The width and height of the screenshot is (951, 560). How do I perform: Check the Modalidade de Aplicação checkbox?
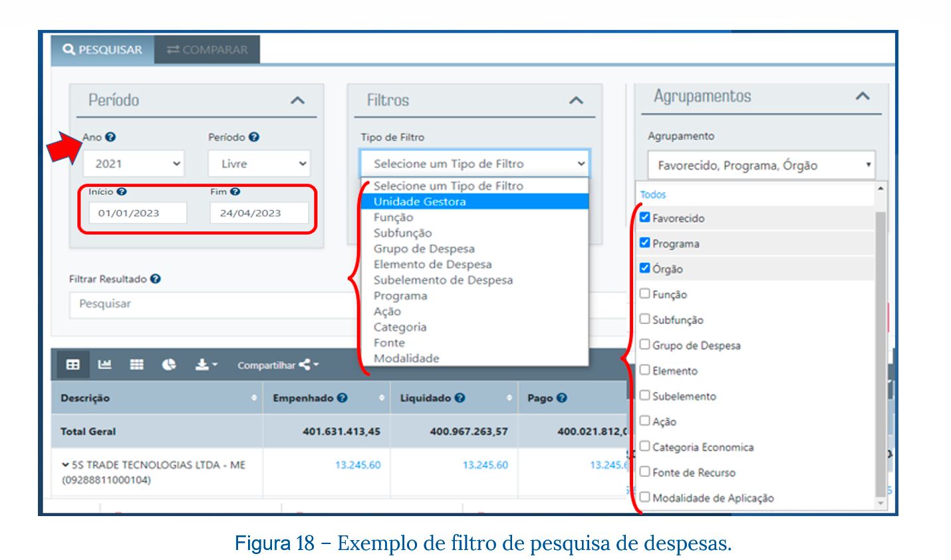click(x=644, y=497)
